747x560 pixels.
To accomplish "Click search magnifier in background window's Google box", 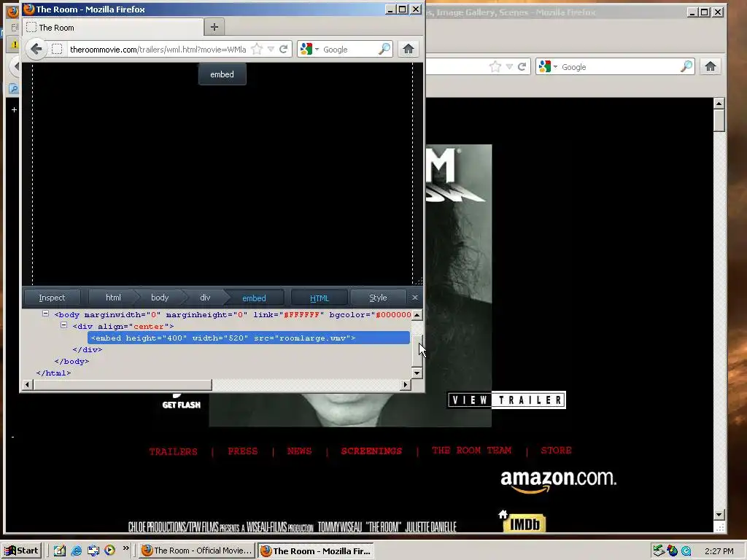I will click(x=686, y=66).
